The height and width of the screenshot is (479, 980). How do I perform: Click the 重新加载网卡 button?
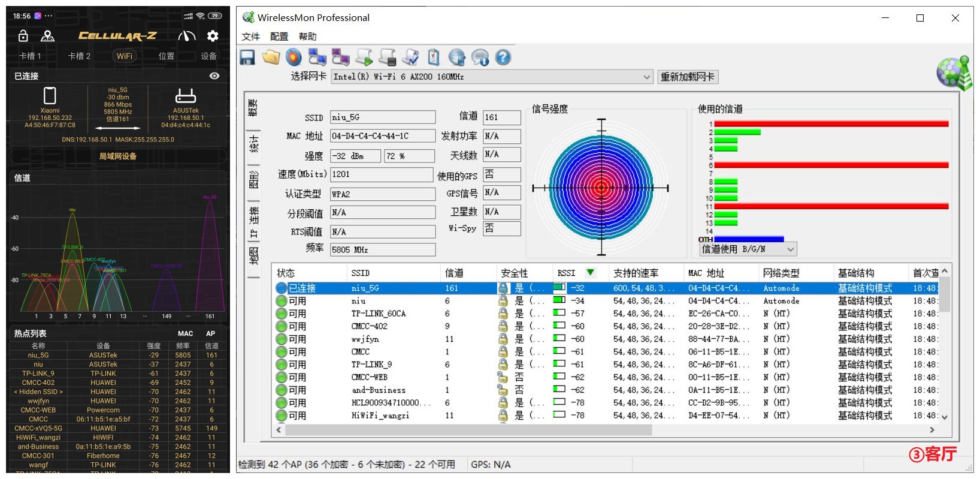[688, 77]
